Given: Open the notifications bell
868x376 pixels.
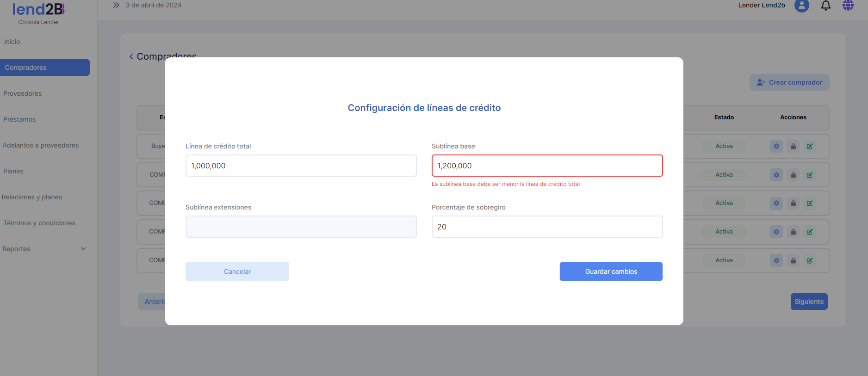Looking at the screenshot, I should pyautogui.click(x=825, y=6).
